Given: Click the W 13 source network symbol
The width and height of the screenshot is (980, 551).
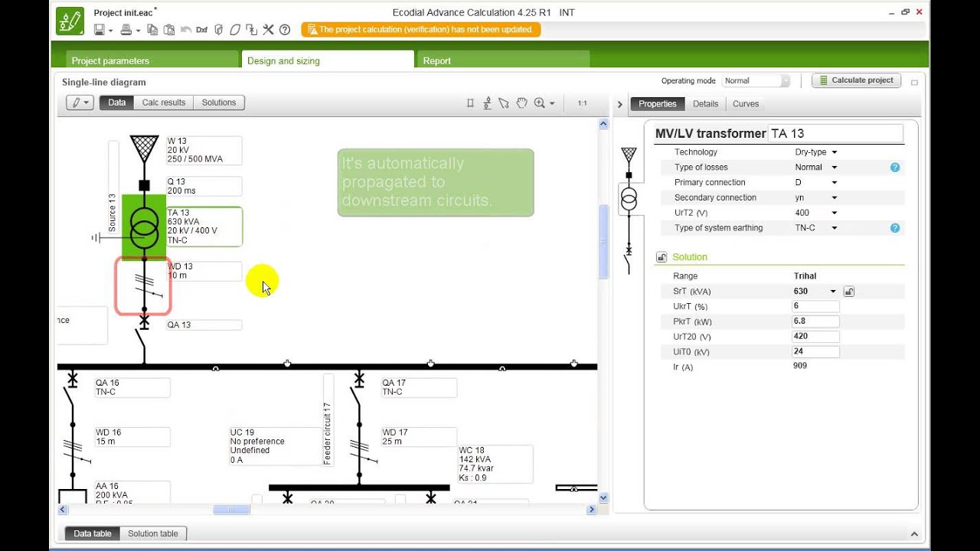Looking at the screenshot, I should pyautogui.click(x=144, y=148).
